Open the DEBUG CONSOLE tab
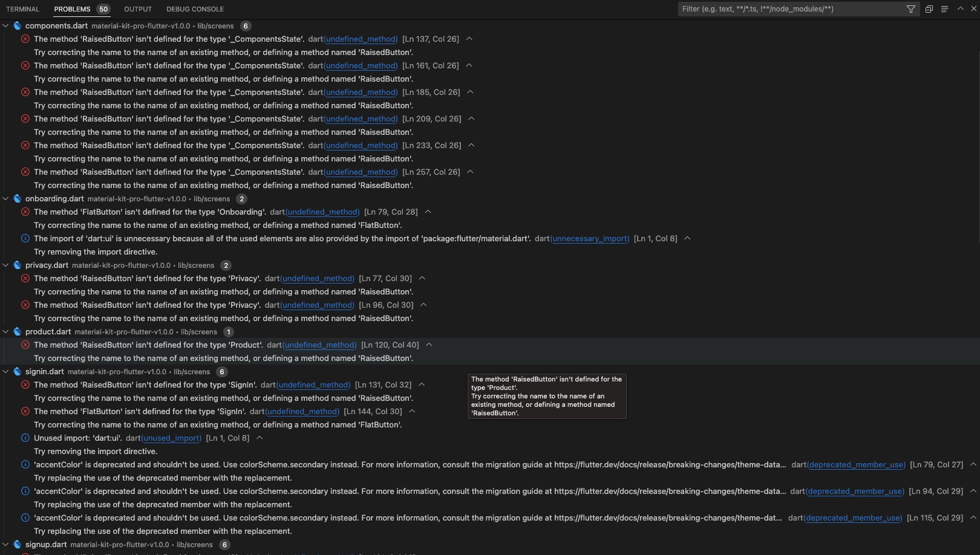980x555 pixels. [x=194, y=8]
